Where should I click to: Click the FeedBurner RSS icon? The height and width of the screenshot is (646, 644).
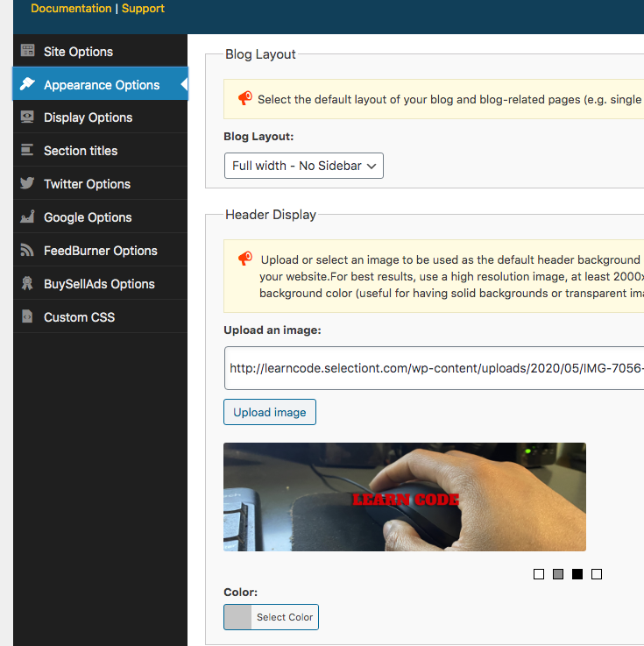[27, 250]
